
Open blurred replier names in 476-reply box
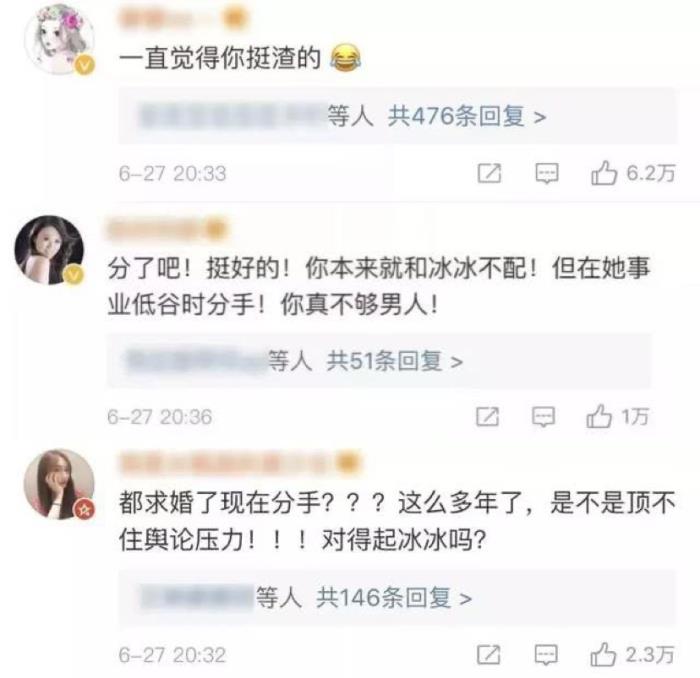tap(233, 116)
